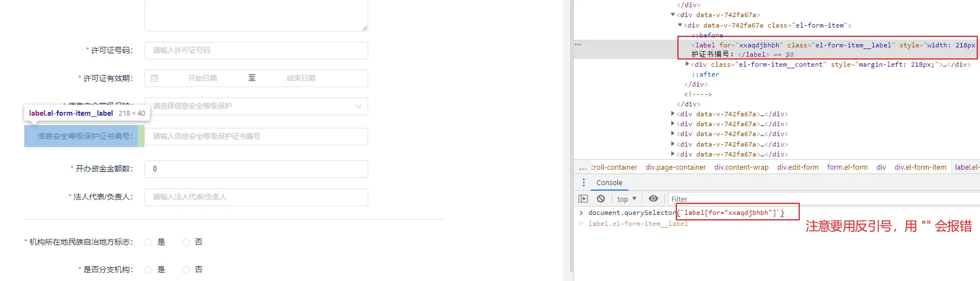
Task: Switch to the Console tab
Action: (609, 182)
